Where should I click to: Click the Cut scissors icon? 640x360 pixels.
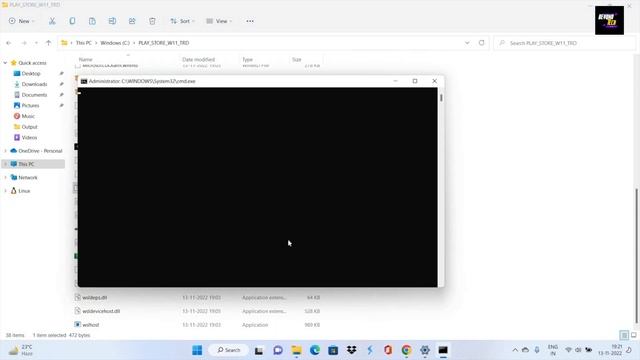tap(52, 21)
